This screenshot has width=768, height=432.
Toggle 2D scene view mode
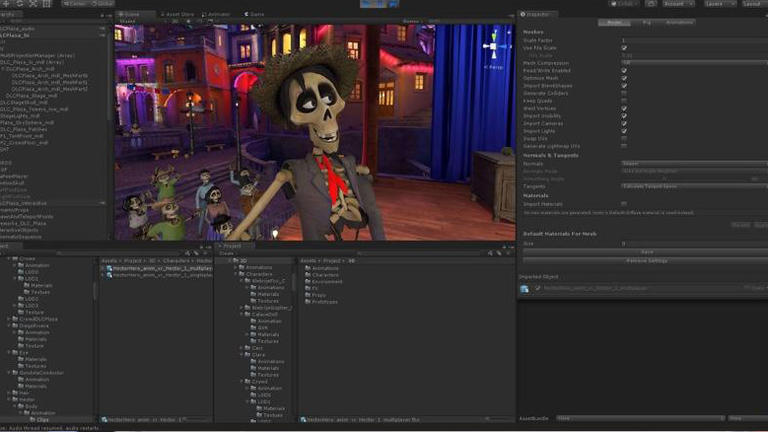coord(175,21)
